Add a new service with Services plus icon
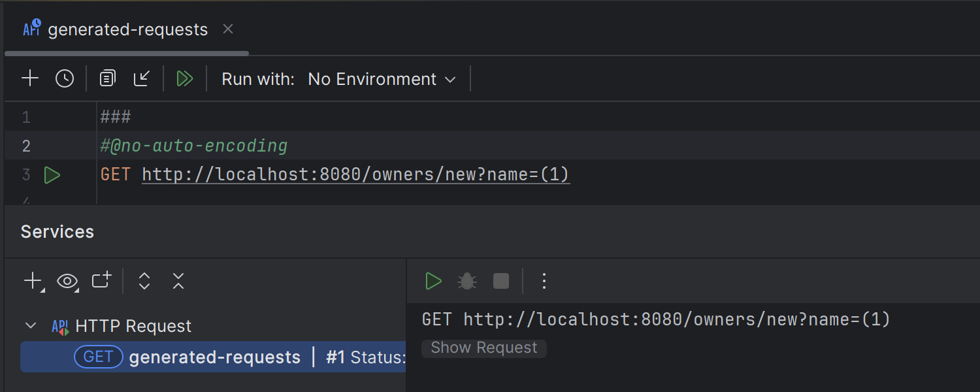The height and width of the screenshot is (392, 980). [31, 281]
